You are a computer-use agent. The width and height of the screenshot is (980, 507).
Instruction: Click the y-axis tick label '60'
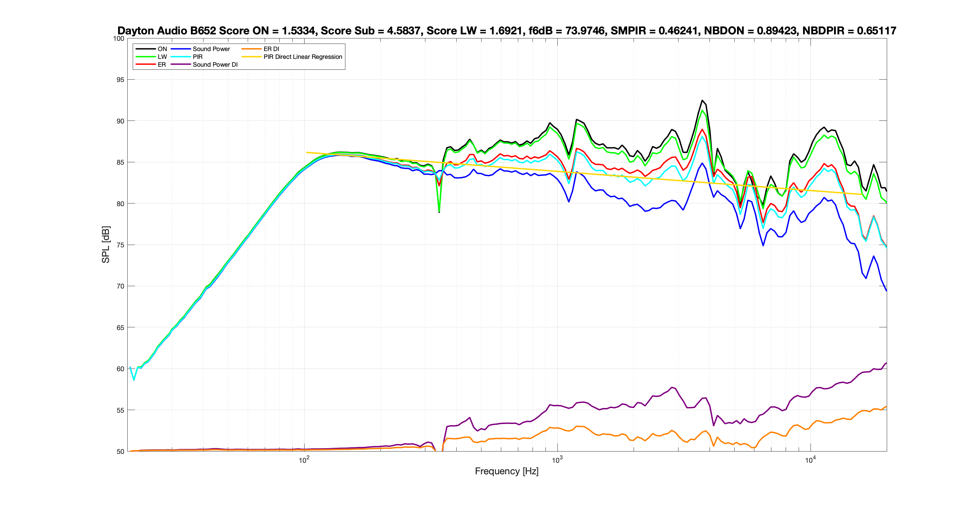(120, 369)
